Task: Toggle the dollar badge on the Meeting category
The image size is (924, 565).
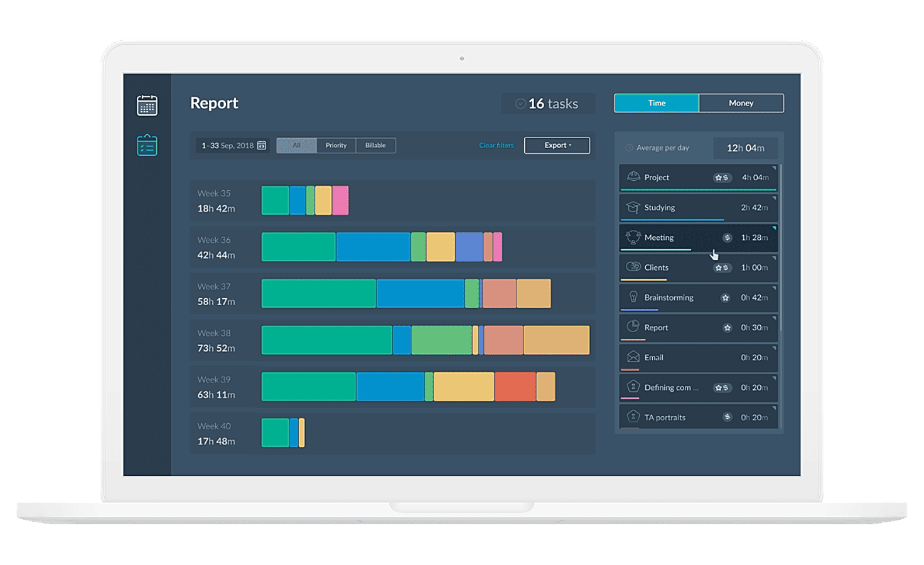Action: click(727, 237)
